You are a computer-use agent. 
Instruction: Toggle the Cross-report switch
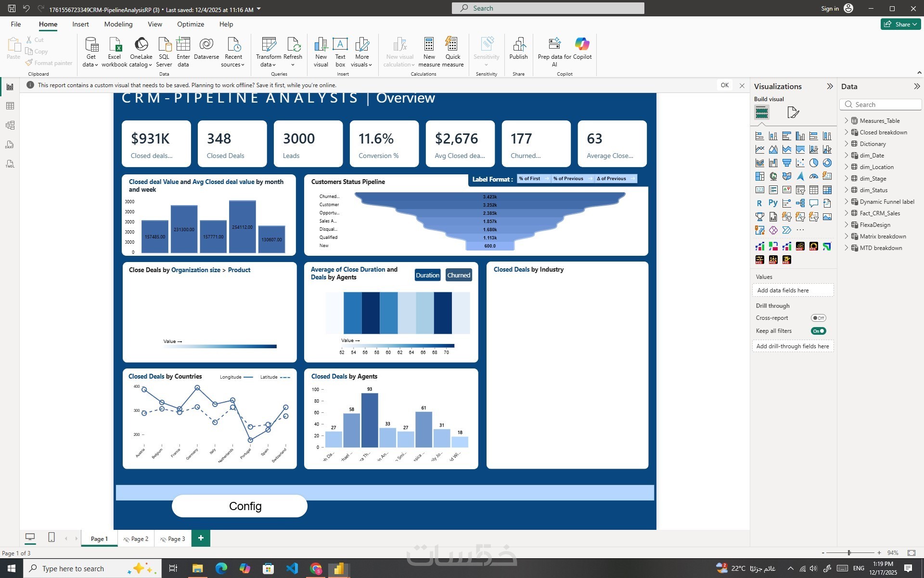(x=818, y=318)
